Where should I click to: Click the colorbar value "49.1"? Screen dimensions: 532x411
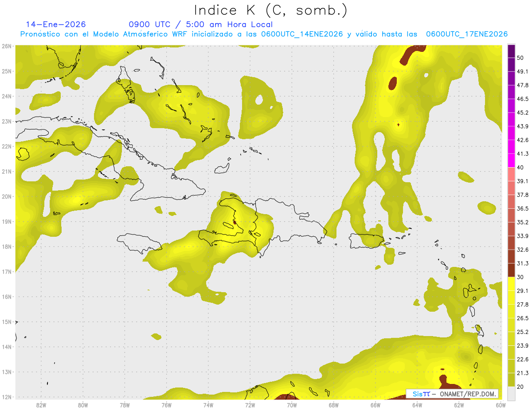(x=523, y=71)
